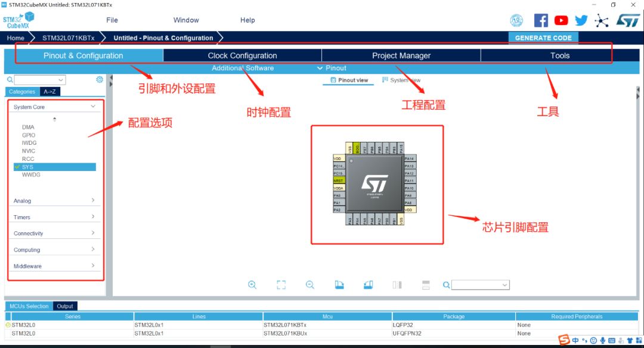Switch to the Project Manager tab

click(x=401, y=55)
